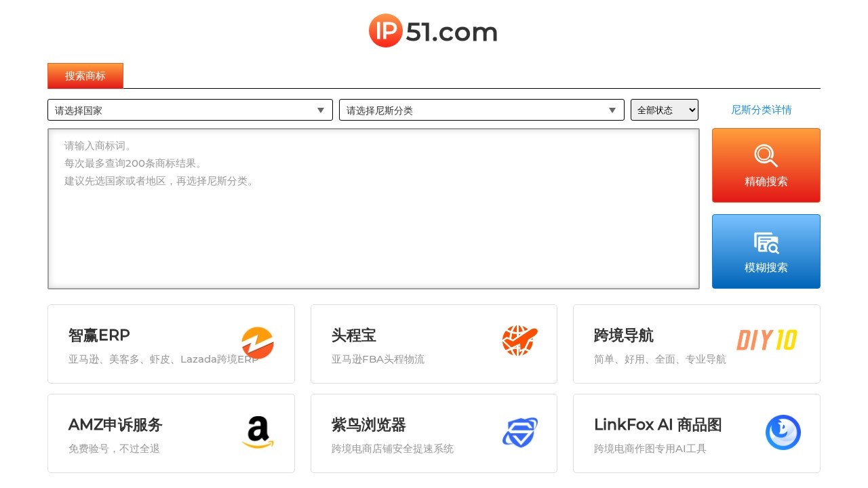This screenshot has height=488, width=868.
Task: Open the LinkFox AI 商品图 card
Action: click(696, 432)
